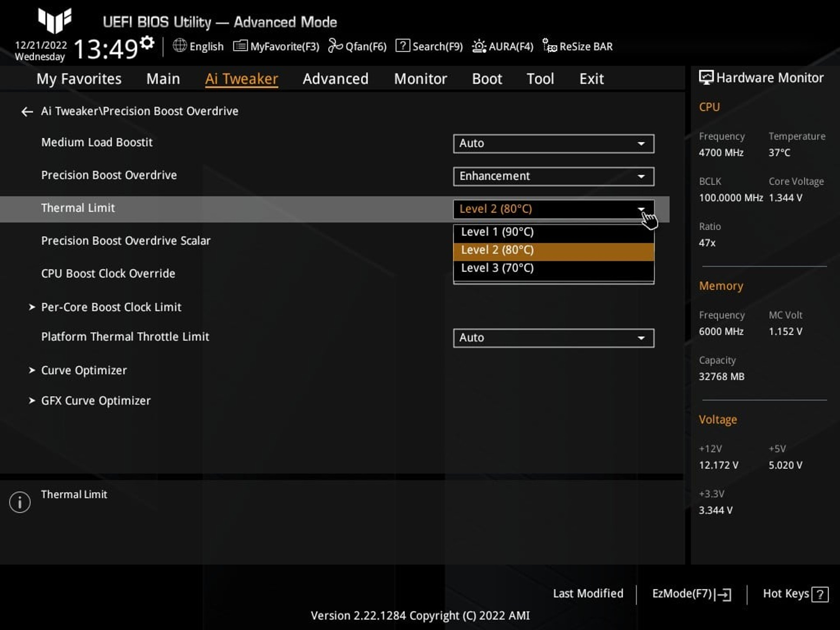The width and height of the screenshot is (840, 630).
Task: Click memory capacity 32768 MB value
Action: point(721,377)
